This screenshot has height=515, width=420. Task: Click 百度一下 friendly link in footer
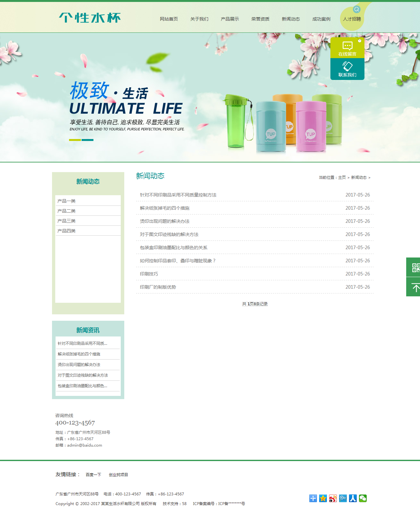(93, 475)
